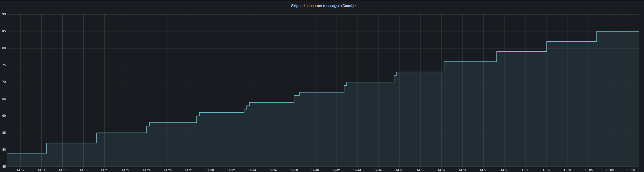Click the 15:04 time axis label
This screenshot has height=172, width=644.
click(x=568, y=170)
